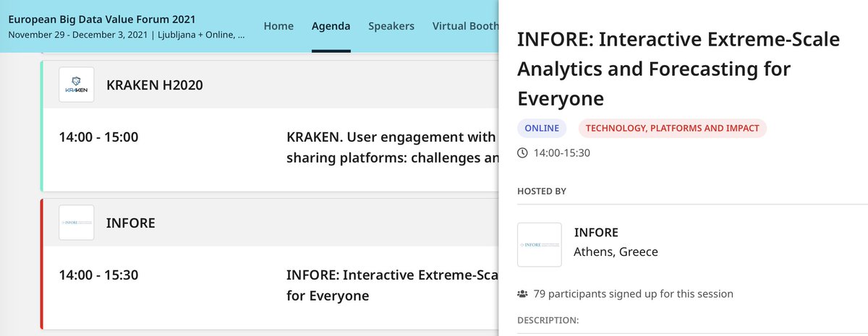
Task: Select the Agenda tab
Action: pyautogui.click(x=331, y=26)
